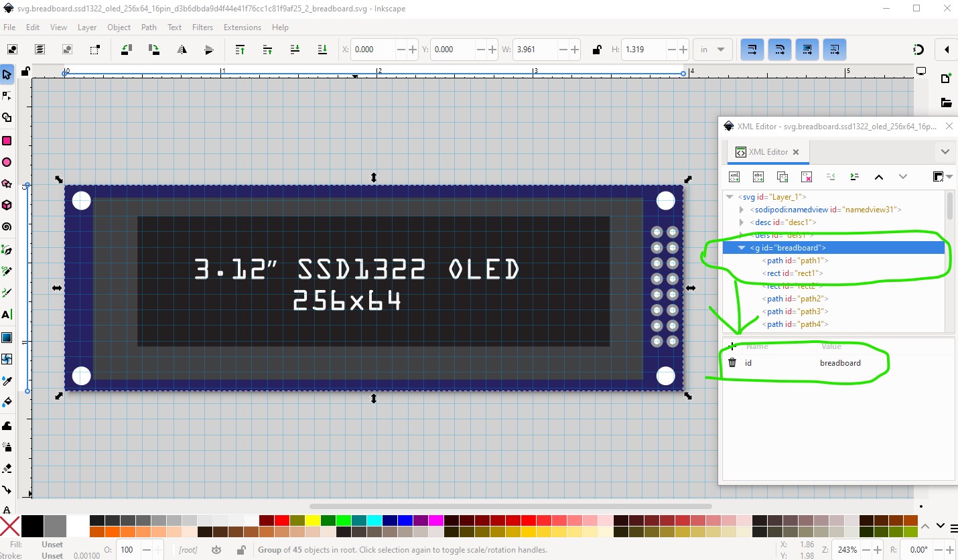Screen dimensions: 958x560
Task: Delete the id attribute trash icon
Action: (732, 362)
